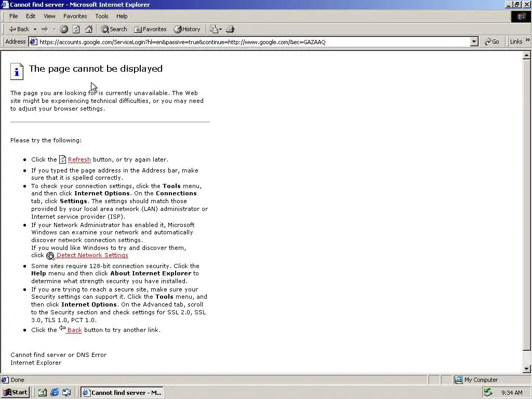Image resolution: width=532 pixels, height=399 pixels.
Task: Open the Forward history dropdown arrow
Action: [x=54, y=30]
